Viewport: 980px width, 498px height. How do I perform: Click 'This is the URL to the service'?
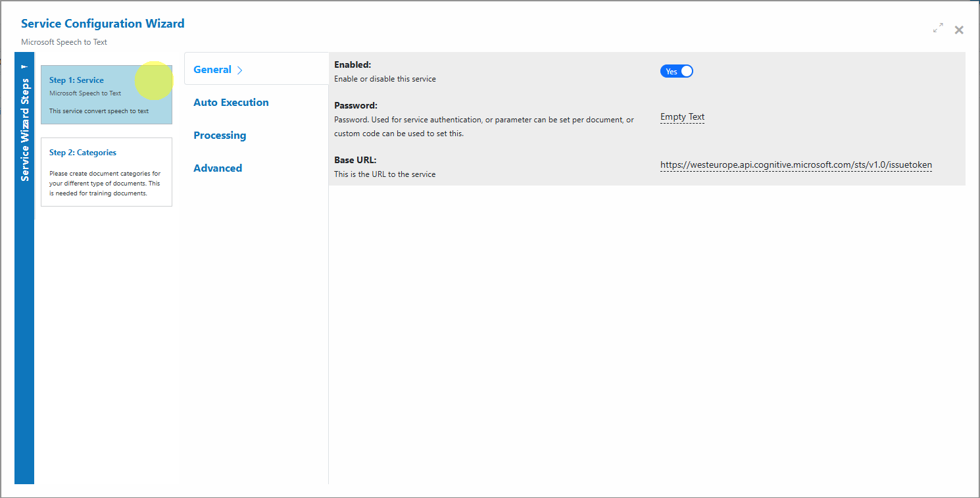point(385,174)
